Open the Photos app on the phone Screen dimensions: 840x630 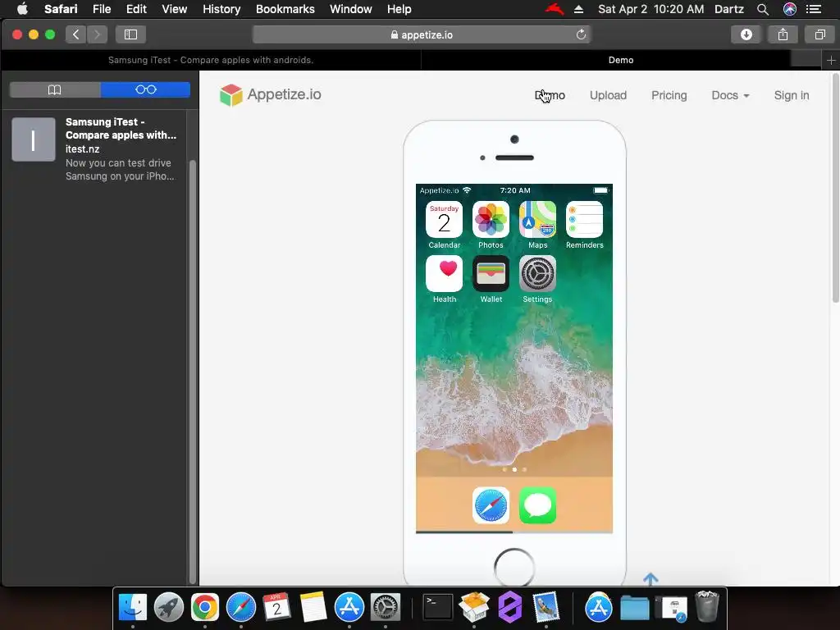[x=491, y=220]
